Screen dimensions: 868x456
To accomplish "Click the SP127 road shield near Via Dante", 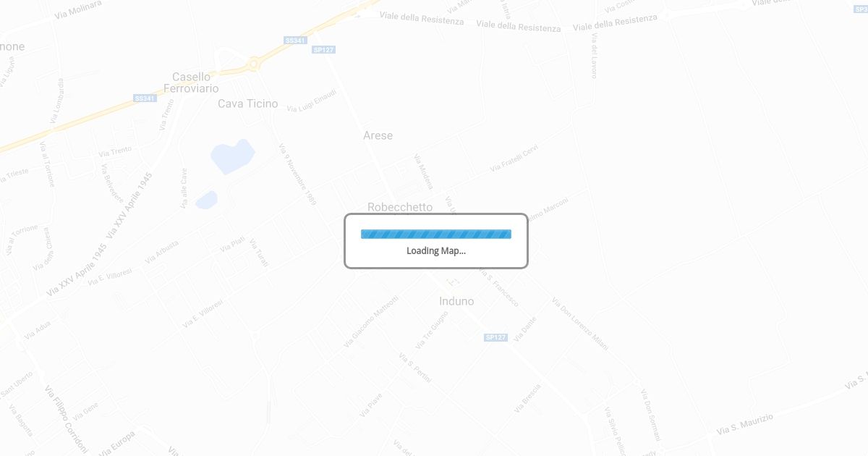I will pyautogui.click(x=495, y=337).
